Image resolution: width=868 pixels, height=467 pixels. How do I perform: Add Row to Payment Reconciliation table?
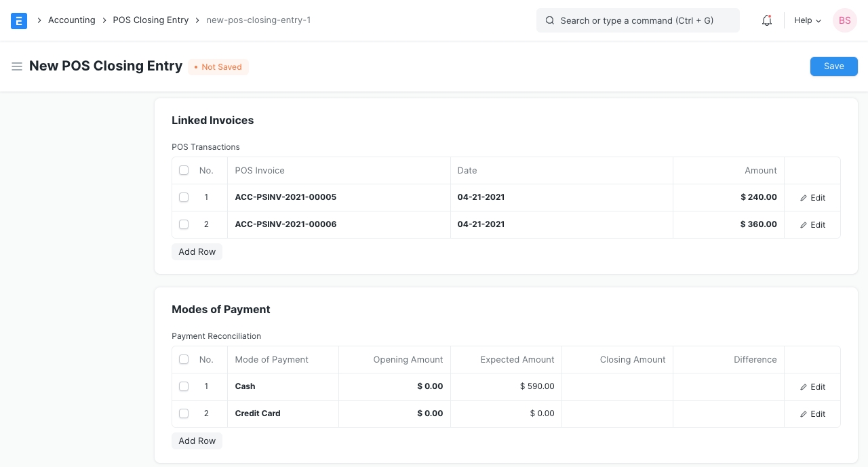(197, 441)
